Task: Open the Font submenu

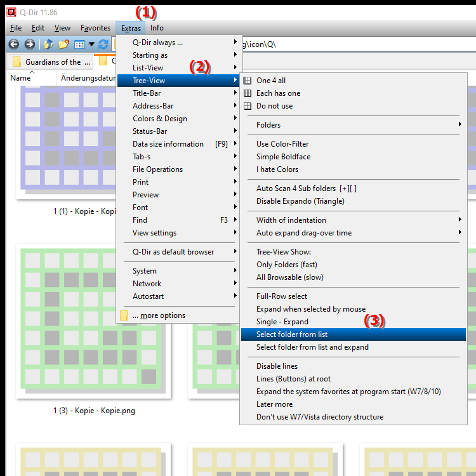Action: coord(179,208)
